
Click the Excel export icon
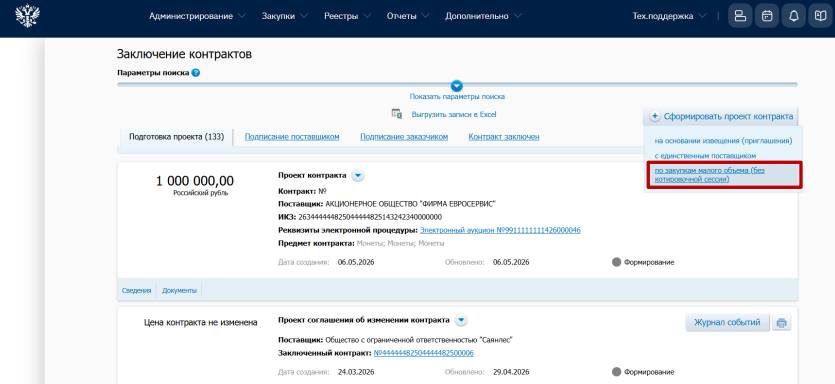397,114
